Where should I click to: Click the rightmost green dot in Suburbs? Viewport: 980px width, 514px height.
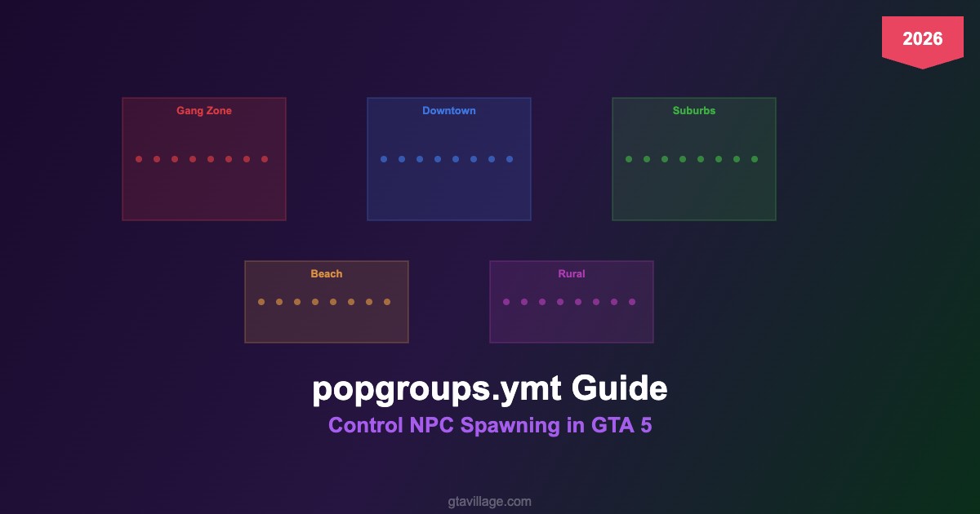pyautogui.click(x=755, y=159)
